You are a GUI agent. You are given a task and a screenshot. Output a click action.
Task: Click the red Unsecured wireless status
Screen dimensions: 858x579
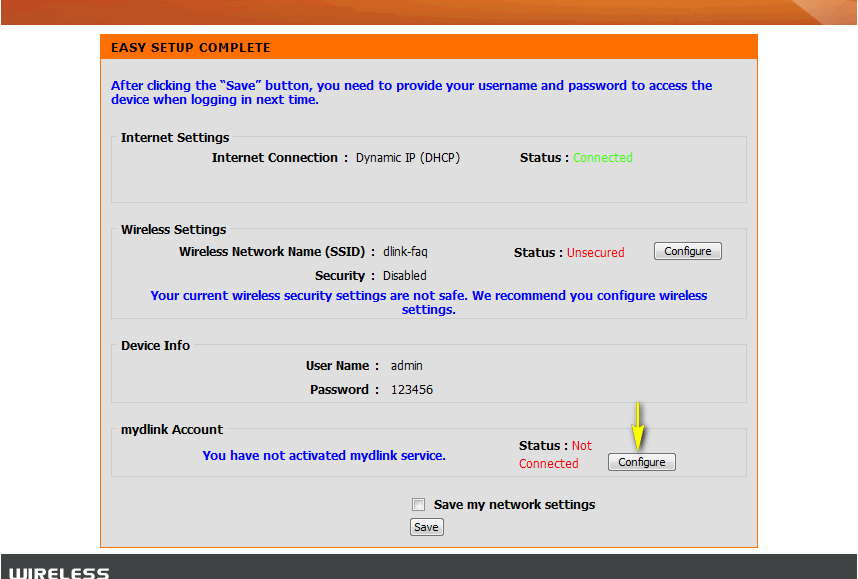pos(595,253)
